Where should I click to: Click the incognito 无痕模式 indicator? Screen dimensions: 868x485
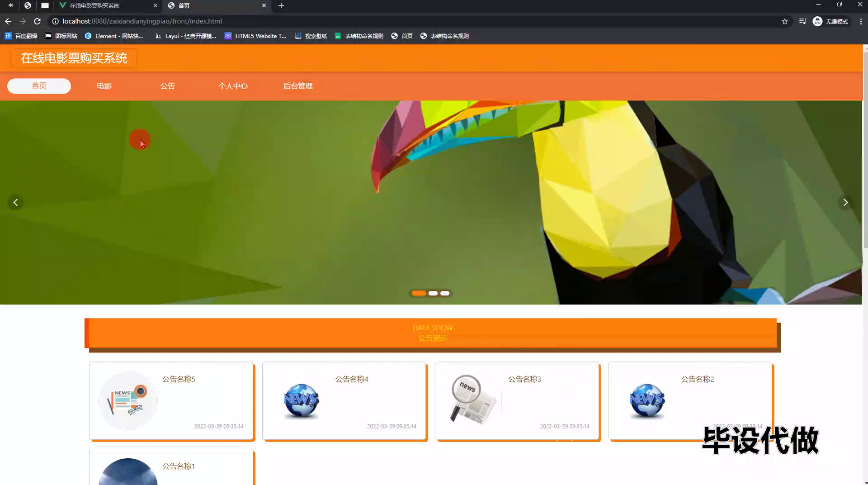830,21
